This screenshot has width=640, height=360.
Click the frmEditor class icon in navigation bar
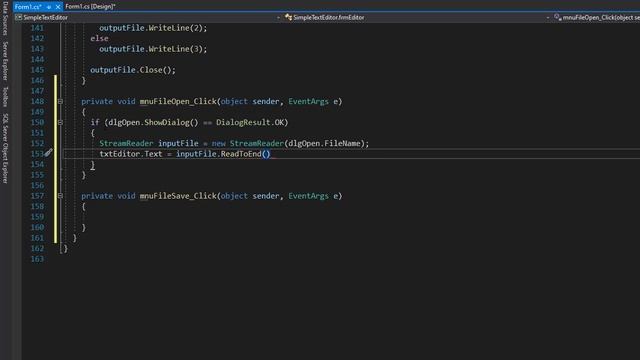point(289,17)
